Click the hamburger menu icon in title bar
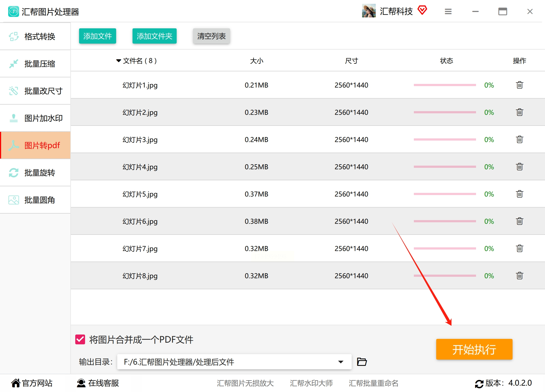This screenshot has height=392, width=545. click(x=448, y=11)
